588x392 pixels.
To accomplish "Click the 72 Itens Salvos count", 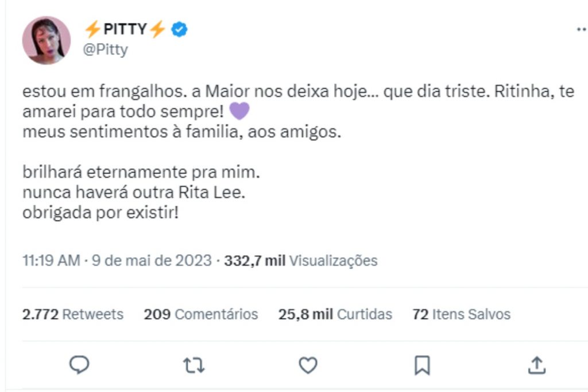I will [461, 314].
